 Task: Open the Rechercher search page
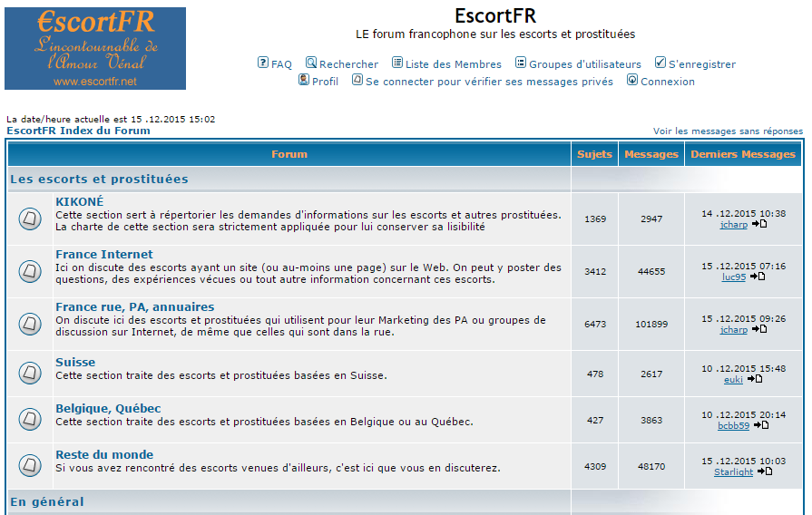(348, 64)
